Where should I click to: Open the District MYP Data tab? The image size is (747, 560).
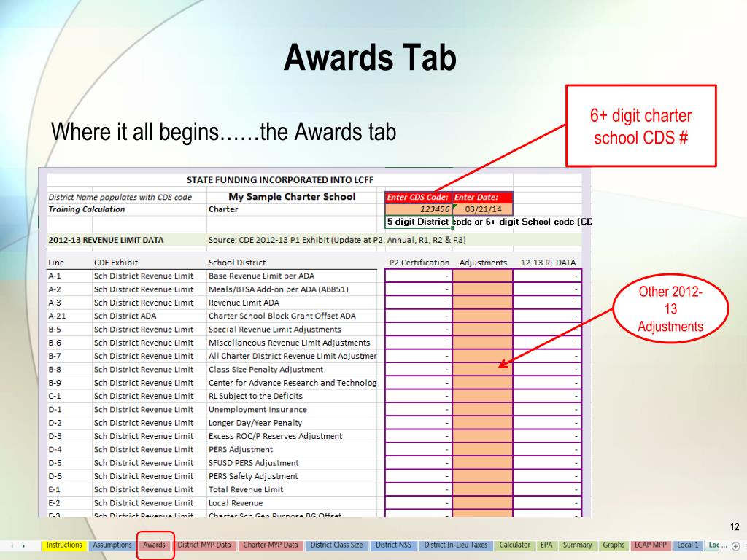204,545
